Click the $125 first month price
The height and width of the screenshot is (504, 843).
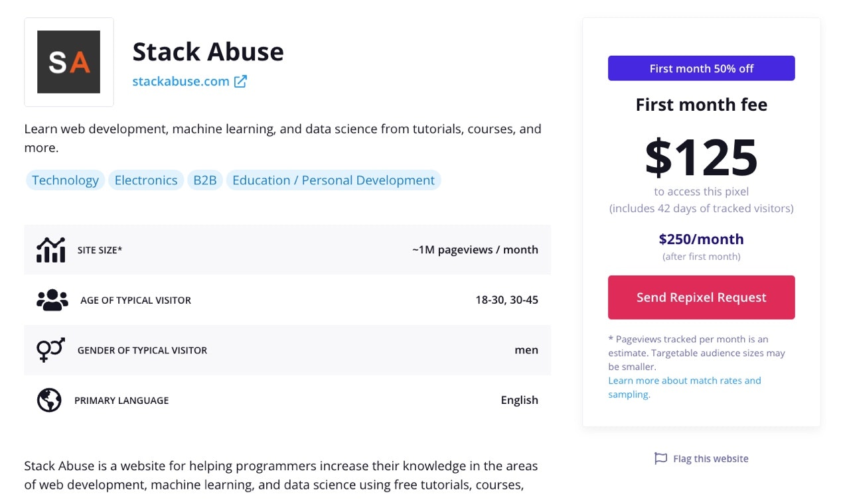701,157
